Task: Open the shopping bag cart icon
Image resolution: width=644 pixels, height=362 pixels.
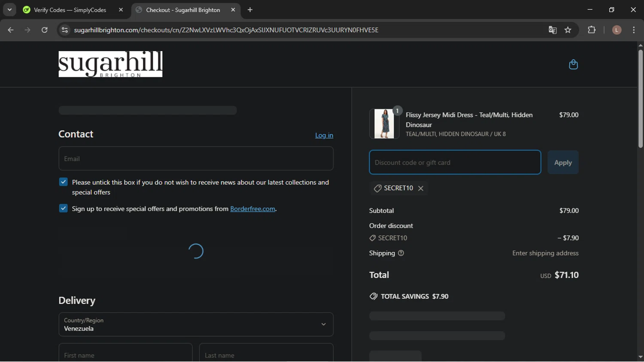Action: tap(573, 64)
